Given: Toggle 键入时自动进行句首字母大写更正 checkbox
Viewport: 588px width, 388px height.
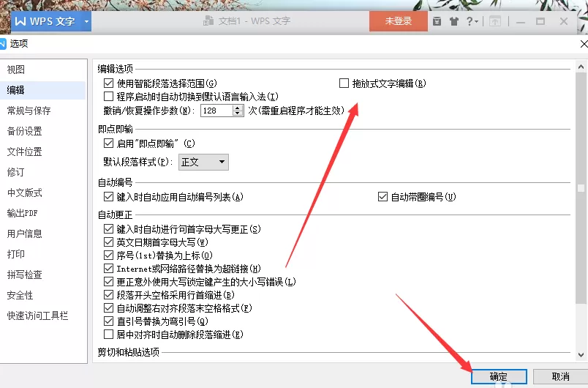Looking at the screenshot, I should point(108,229).
